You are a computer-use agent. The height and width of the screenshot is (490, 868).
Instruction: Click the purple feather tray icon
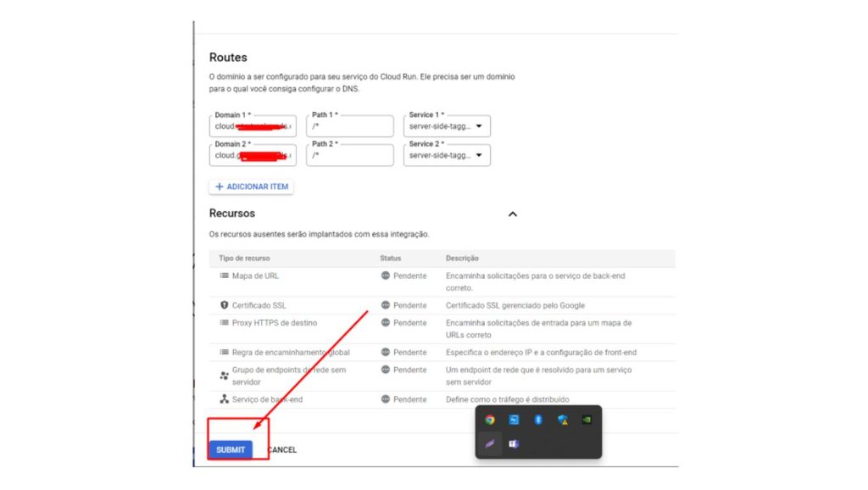tap(490, 443)
